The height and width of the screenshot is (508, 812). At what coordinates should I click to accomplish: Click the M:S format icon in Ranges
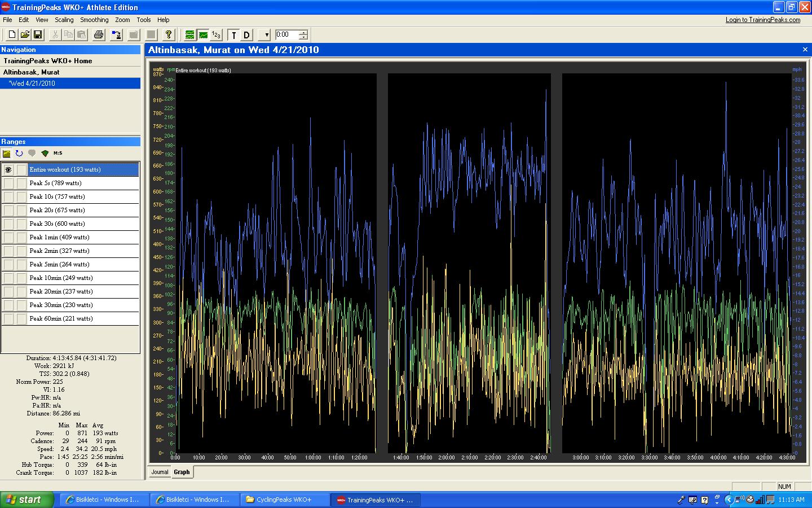pos(58,154)
